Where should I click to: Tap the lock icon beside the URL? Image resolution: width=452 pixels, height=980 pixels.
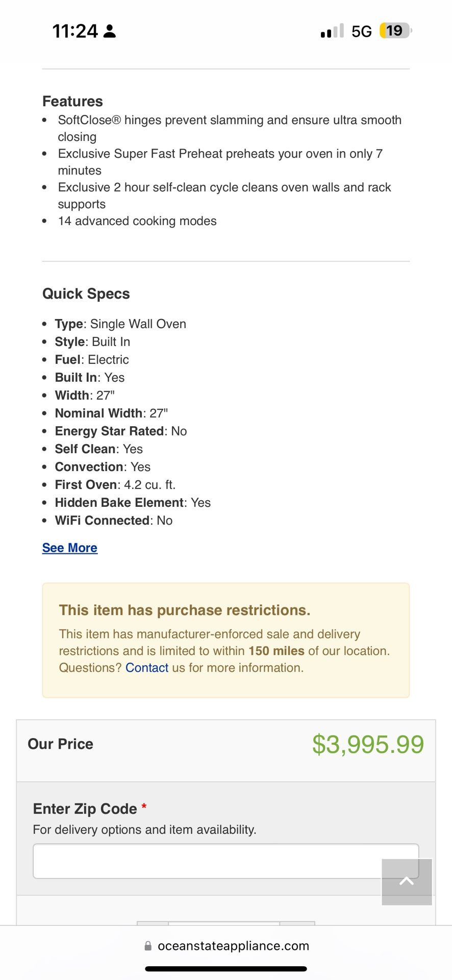point(148,946)
